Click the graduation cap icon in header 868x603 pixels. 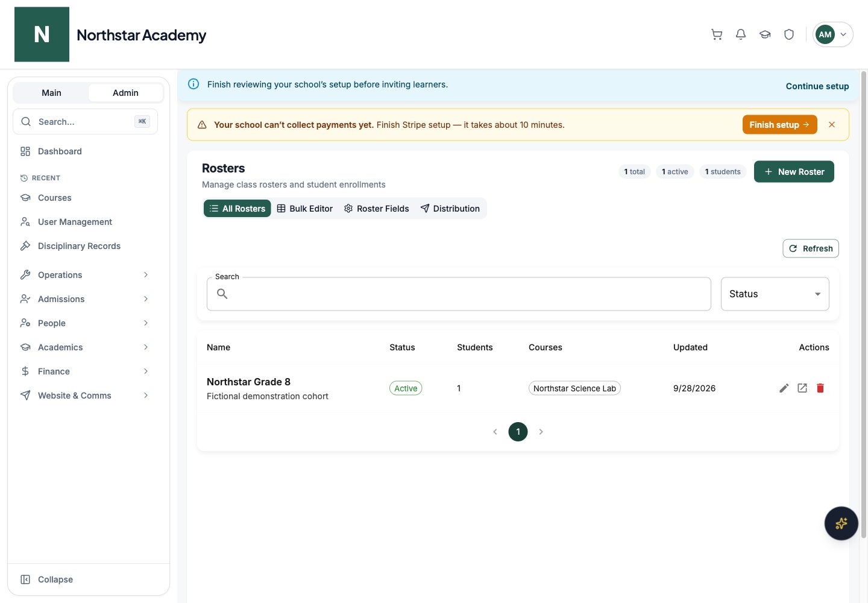tap(765, 34)
